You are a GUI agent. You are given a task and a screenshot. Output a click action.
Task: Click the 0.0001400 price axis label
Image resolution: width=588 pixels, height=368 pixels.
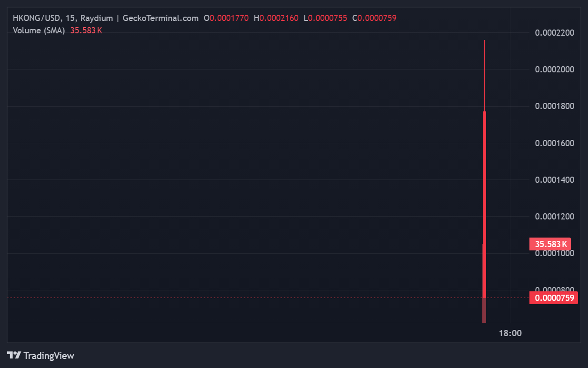coord(554,180)
